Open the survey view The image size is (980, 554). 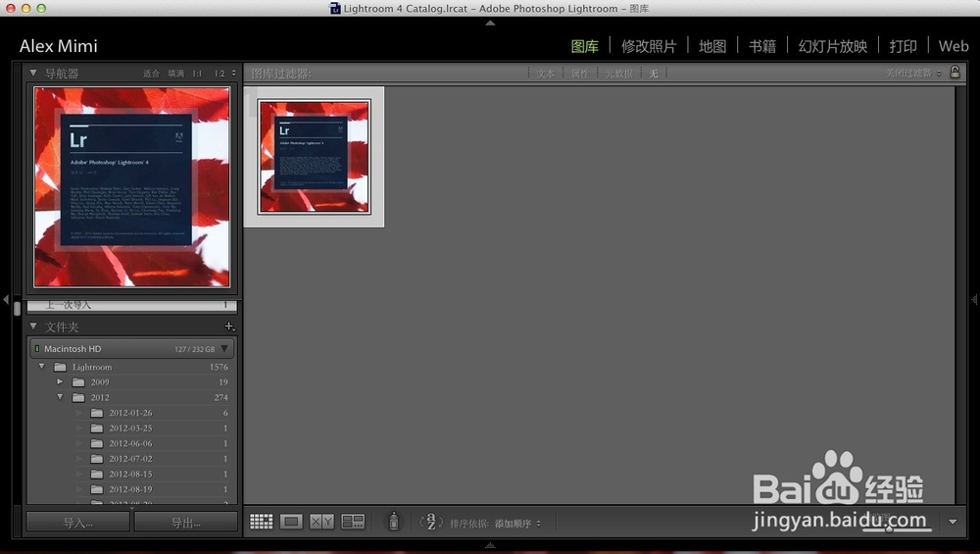point(353,522)
